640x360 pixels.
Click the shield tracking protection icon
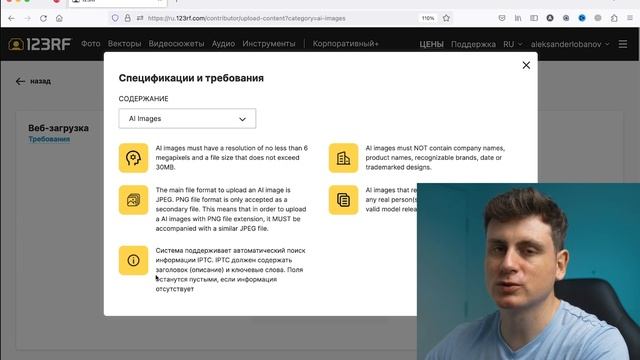[115, 18]
